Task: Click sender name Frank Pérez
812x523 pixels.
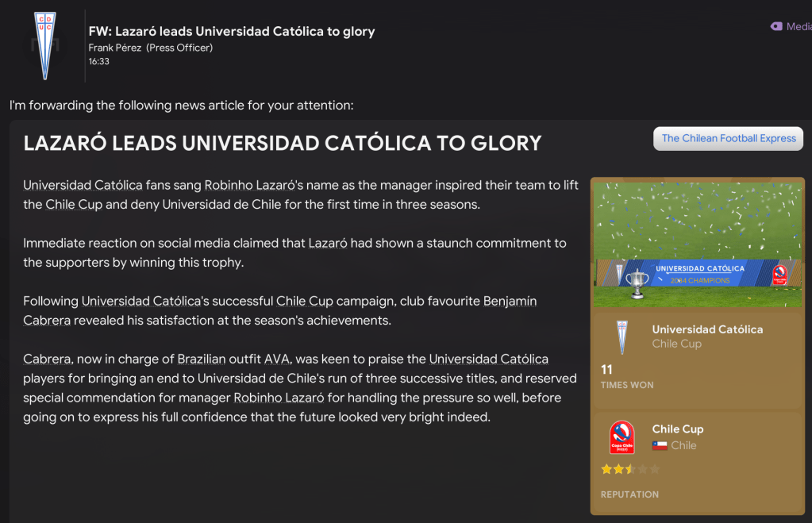Action: click(x=115, y=48)
